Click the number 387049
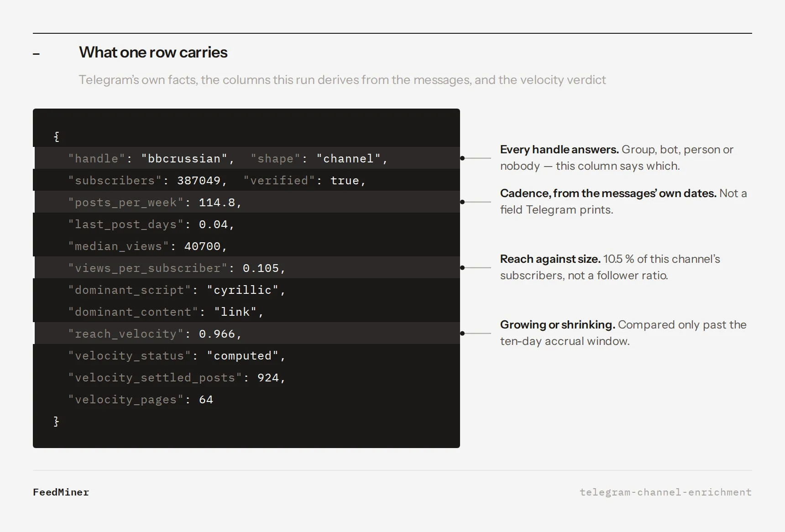 click(x=199, y=180)
